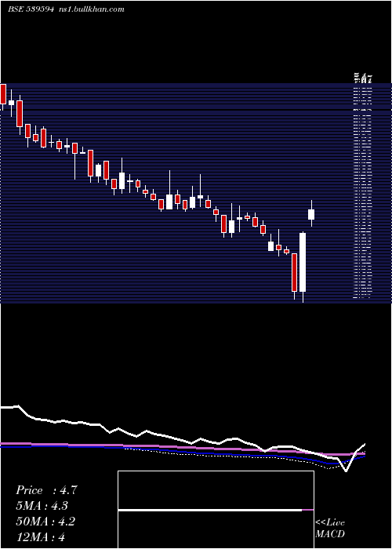392x549 pixels.
Task: Select the 50MA : 4.2 value
Action: 45,522
